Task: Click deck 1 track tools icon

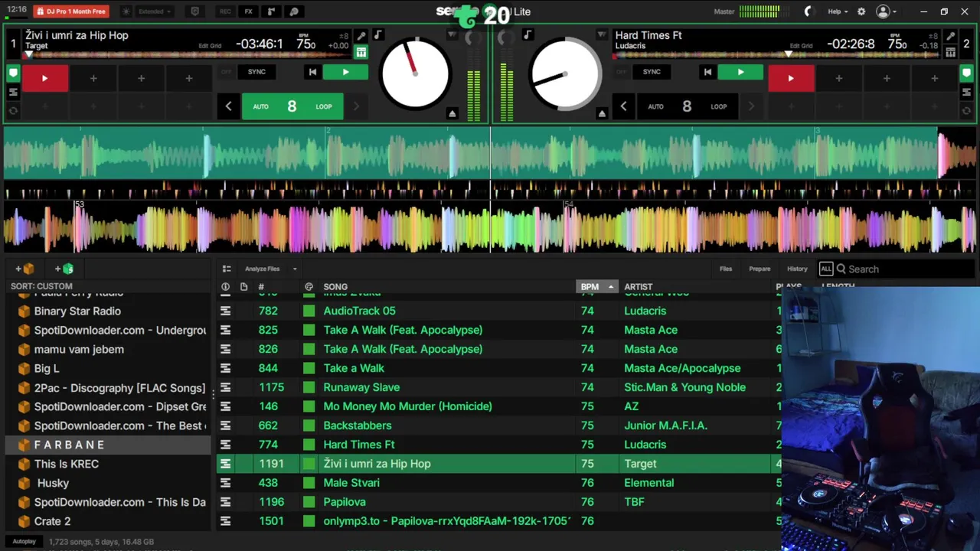Action: (x=361, y=36)
